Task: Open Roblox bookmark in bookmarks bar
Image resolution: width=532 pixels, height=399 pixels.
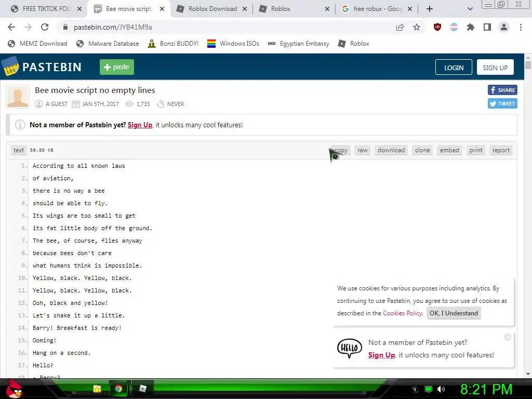Action: point(353,44)
